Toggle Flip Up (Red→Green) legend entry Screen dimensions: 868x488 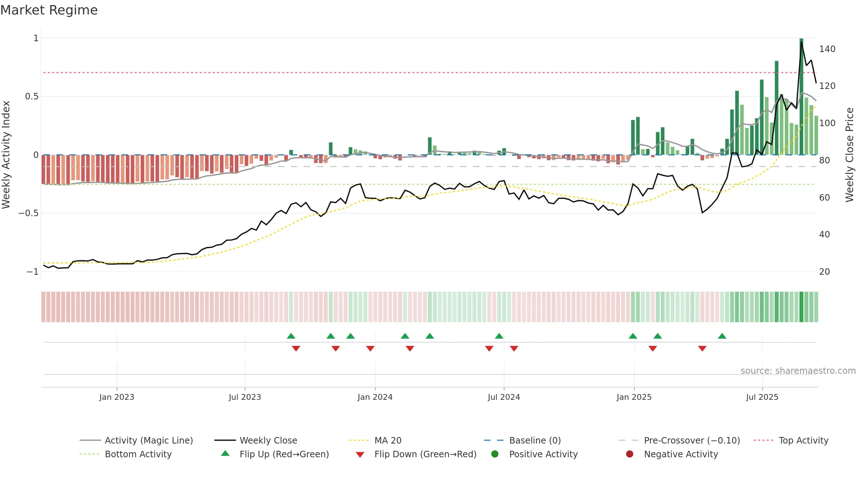275,454
